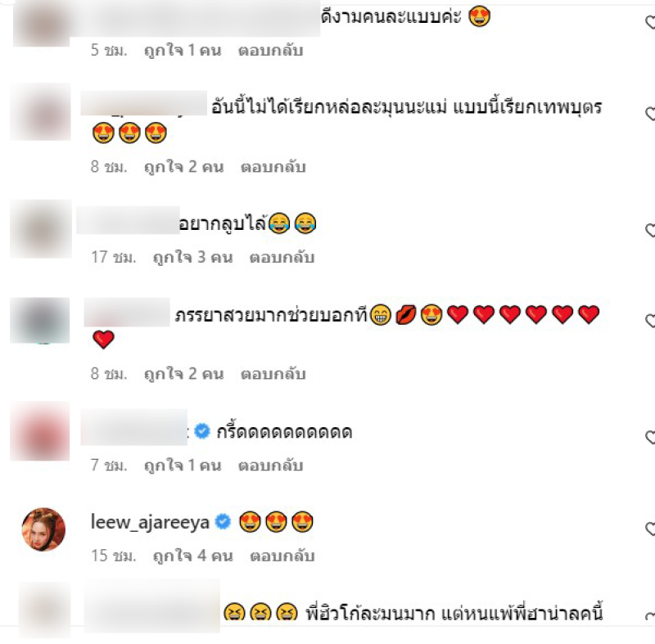Open the 15 ชม. timestamp of leew_ajareeya's comment

pos(114,556)
